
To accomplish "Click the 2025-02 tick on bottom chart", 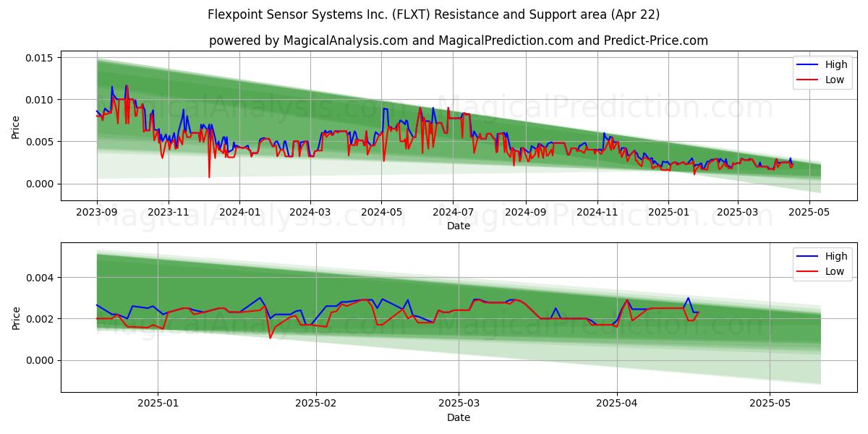I will (x=317, y=403).
